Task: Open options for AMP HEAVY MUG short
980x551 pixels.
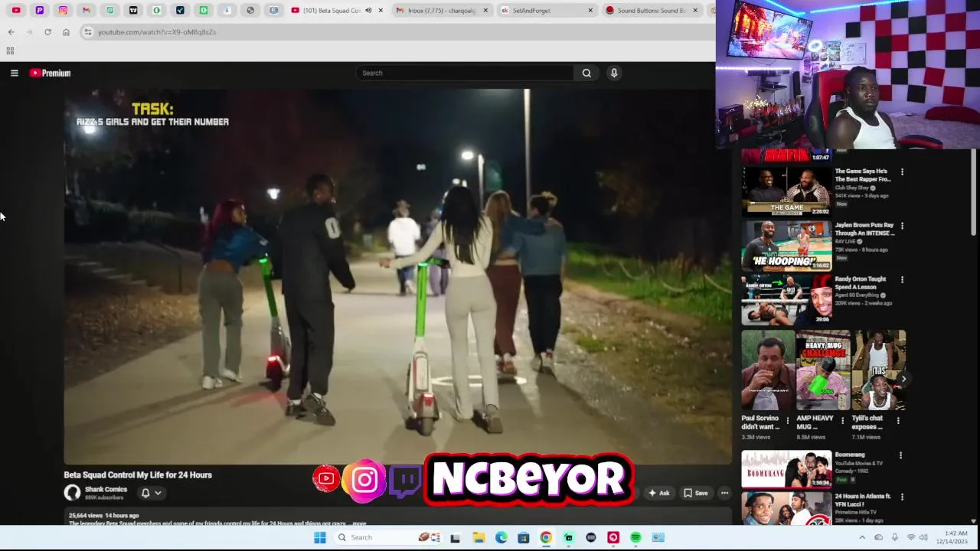Action: 842,420
